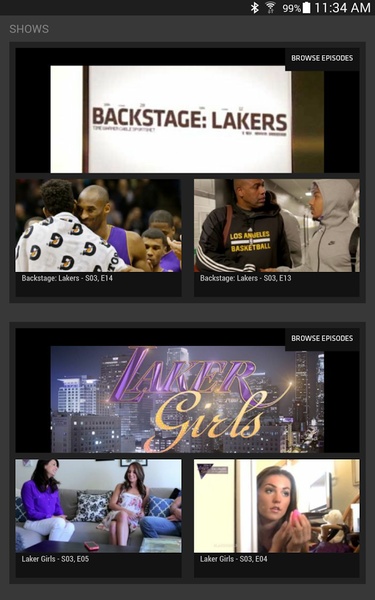Tap Browse Episodes for Backstage: Lakers
Image resolution: width=375 pixels, height=600 pixels.
(322, 59)
